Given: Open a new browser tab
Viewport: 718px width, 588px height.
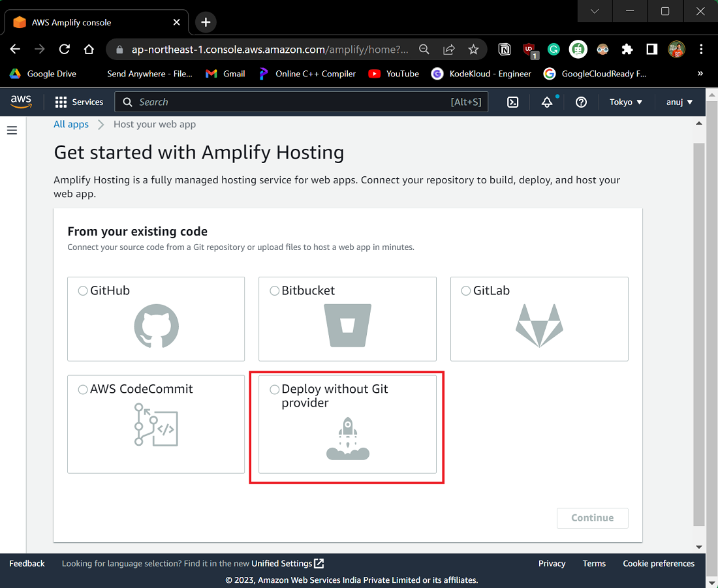Looking at the screenshot, I should coord(206,22).
